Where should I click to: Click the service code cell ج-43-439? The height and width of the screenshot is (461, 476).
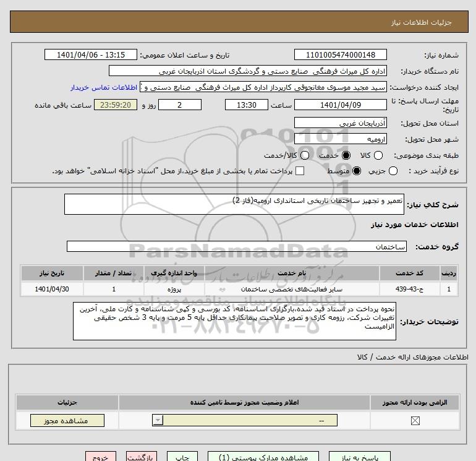(x=409, y=289)
